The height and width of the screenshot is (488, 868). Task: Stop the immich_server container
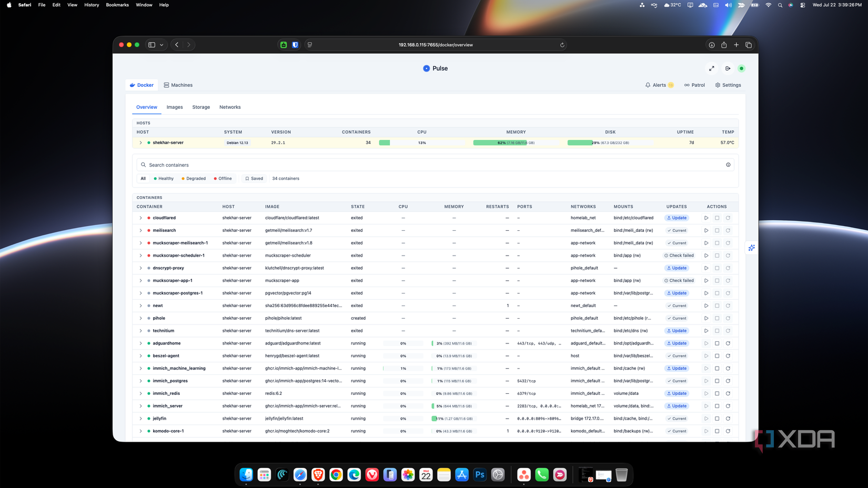click(x=717, y=406)
